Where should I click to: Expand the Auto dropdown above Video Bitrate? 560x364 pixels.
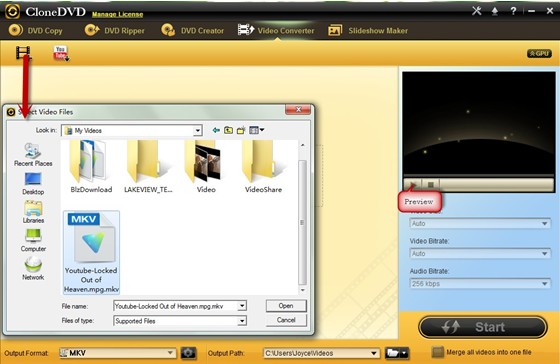480,224
